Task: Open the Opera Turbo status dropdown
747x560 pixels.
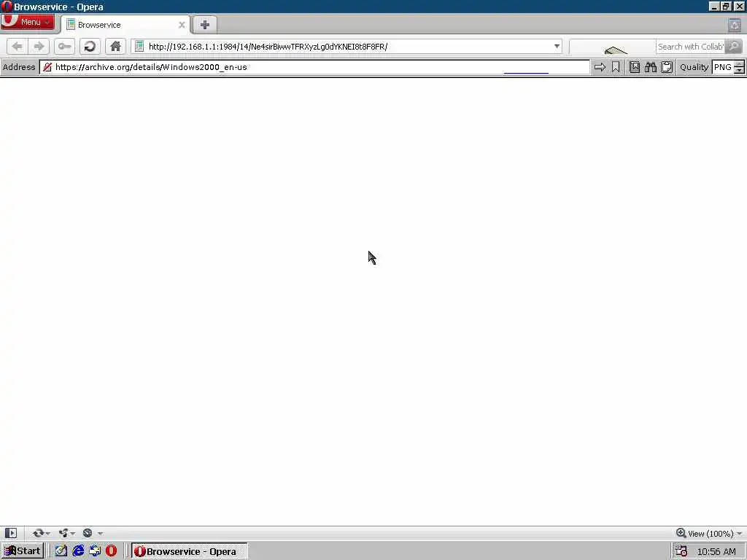Action: click(x=92, y=533)
